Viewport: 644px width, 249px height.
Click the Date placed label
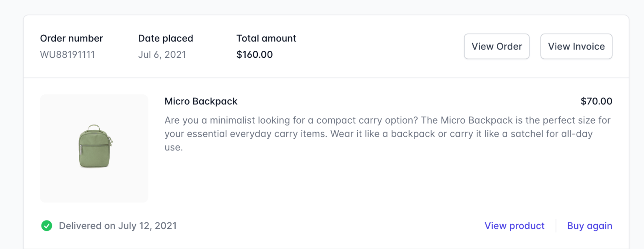[x=166, y=39]
